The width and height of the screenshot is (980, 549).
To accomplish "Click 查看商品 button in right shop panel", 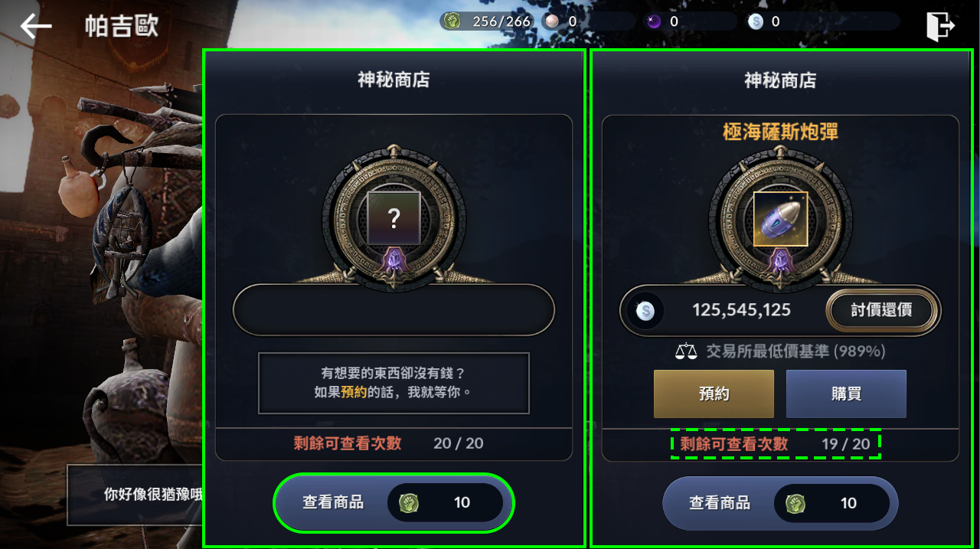I will (x=780, y=503).
